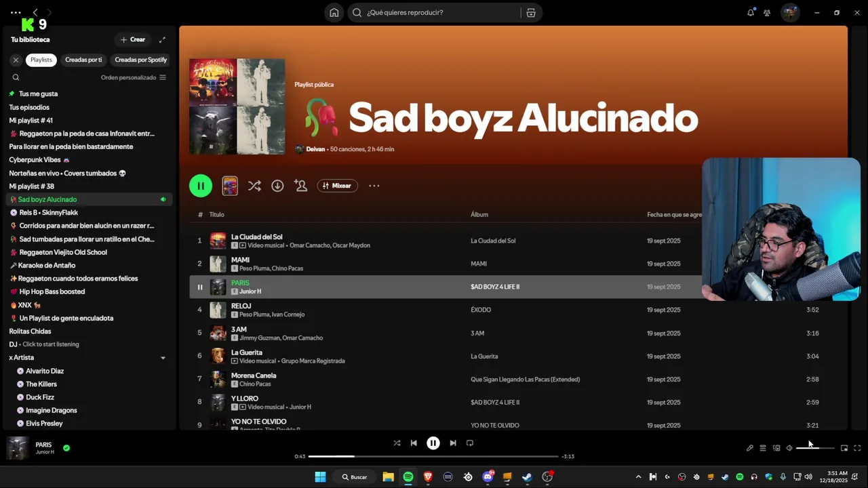Toggle repeat in the player bar
Screen dimensions: 868x488
[470, 443]
